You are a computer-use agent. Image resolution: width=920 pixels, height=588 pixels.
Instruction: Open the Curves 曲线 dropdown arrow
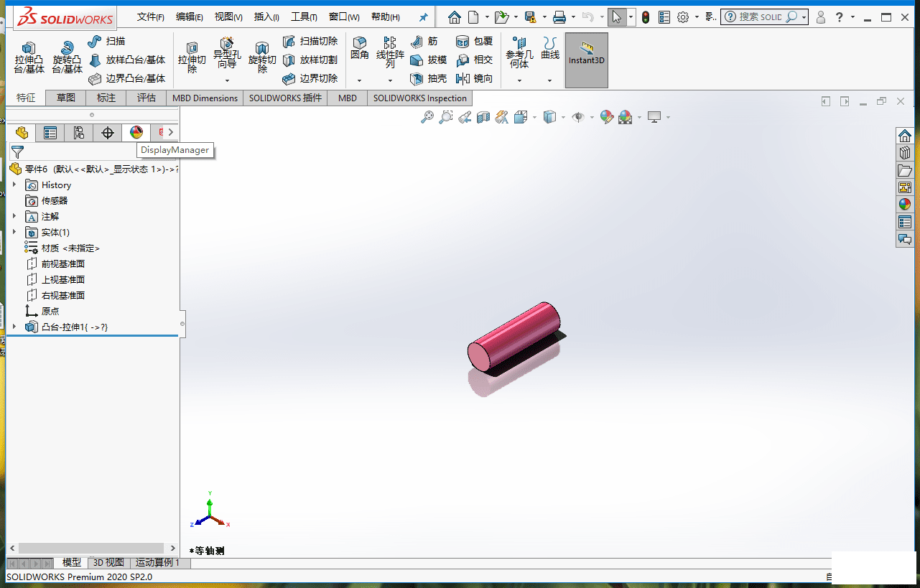pos(550,80)
